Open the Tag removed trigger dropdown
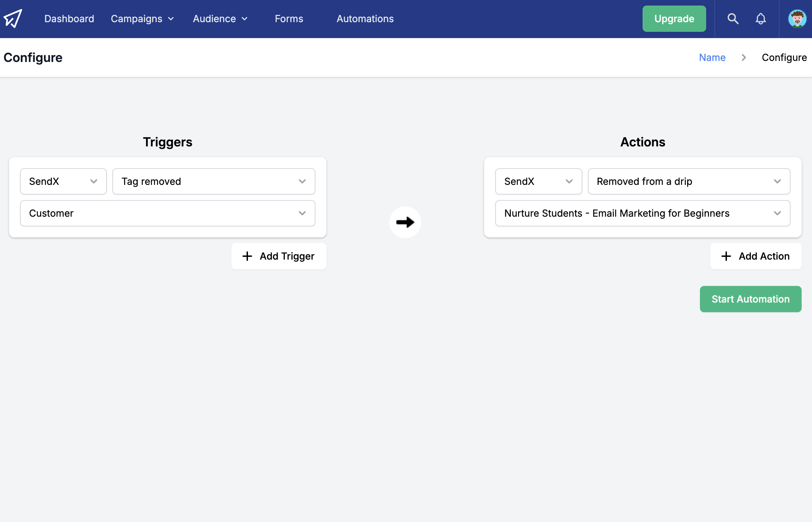This screenshot has width=812, height=522. click(x=214, y=181)
